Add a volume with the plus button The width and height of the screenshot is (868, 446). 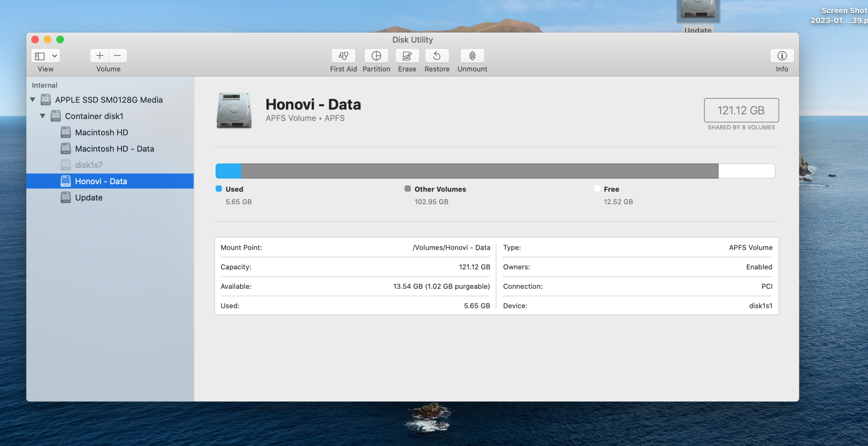coord(99,56)
